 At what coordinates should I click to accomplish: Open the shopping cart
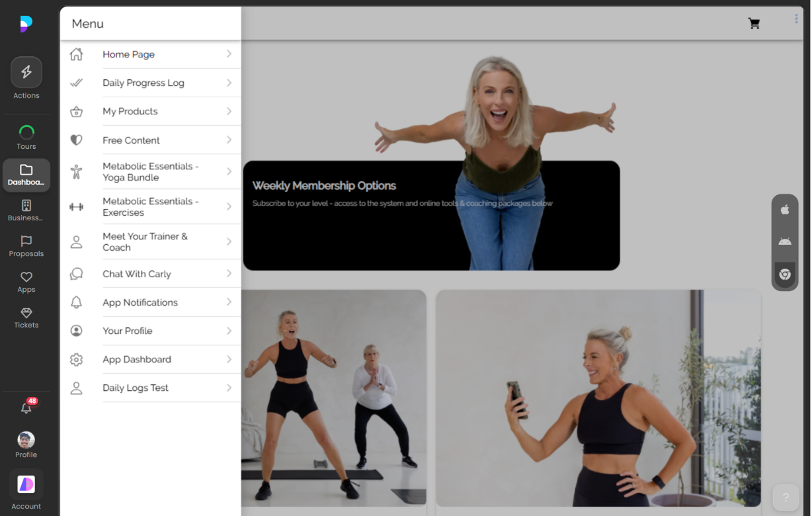point(754,22)
